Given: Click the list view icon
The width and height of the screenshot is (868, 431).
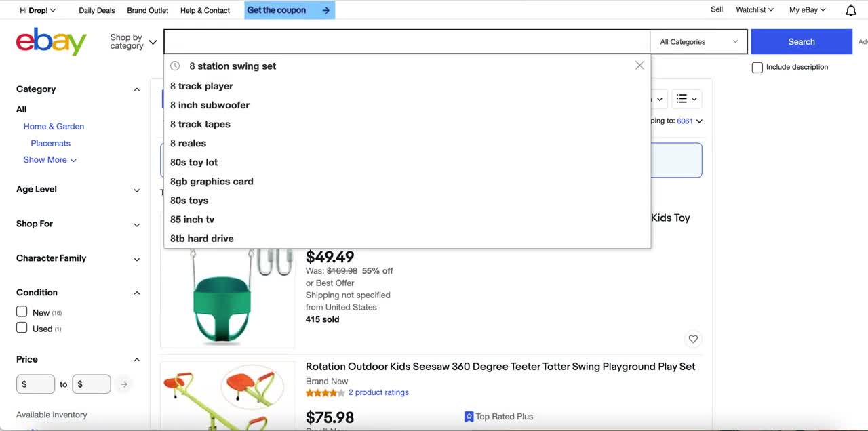Looking at the screenshot, I should pos(686,99).
